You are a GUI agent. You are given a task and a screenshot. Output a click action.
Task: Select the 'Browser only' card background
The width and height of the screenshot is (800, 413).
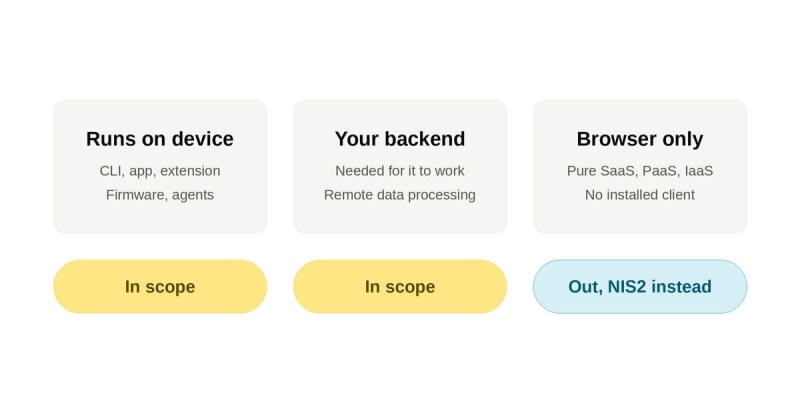tap(640, 167)
